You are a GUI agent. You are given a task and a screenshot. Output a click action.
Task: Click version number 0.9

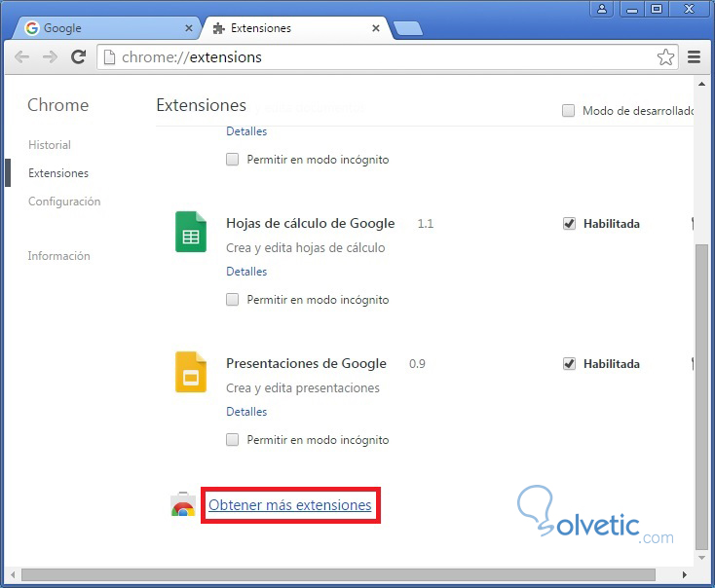(417, 364)
